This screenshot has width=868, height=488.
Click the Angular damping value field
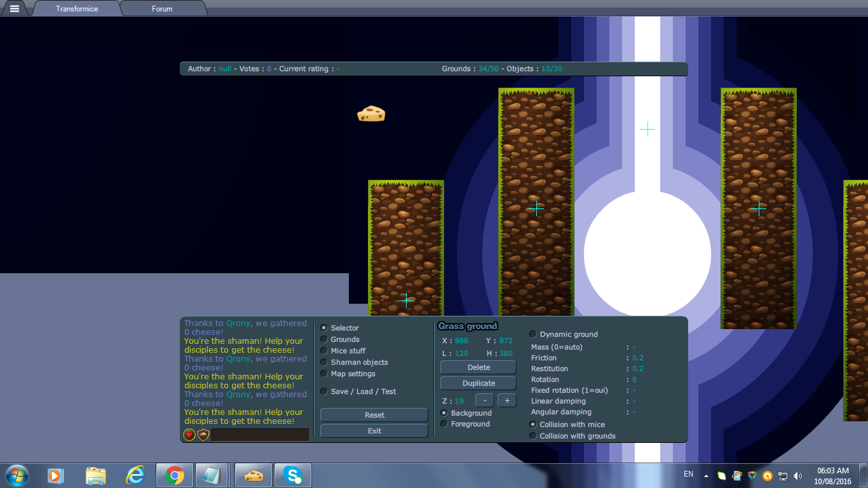(x=634, y=412)
